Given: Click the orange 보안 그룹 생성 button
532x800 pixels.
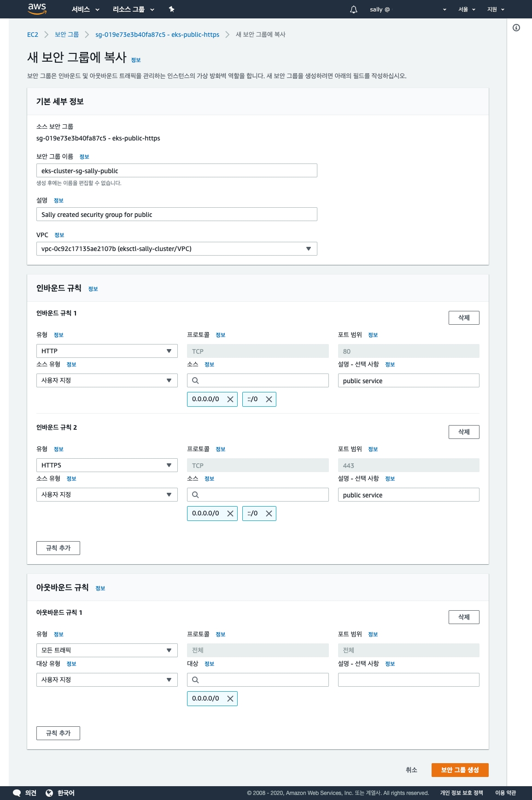Looking at the screenshot, I should [x=460, y=770].
